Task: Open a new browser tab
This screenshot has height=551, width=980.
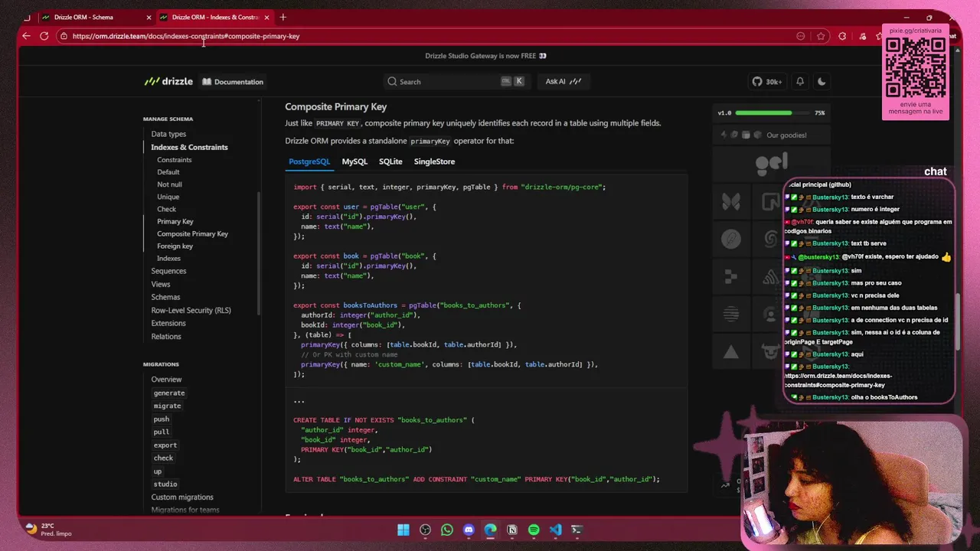Action: pyautogui.click(x=283, y=17)
